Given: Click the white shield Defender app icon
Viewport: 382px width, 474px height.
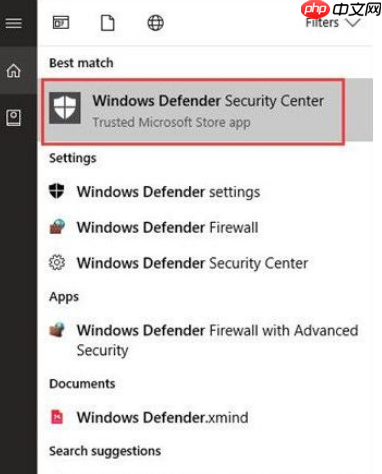Looking at the screenshot, I should [x=65, y=108].
